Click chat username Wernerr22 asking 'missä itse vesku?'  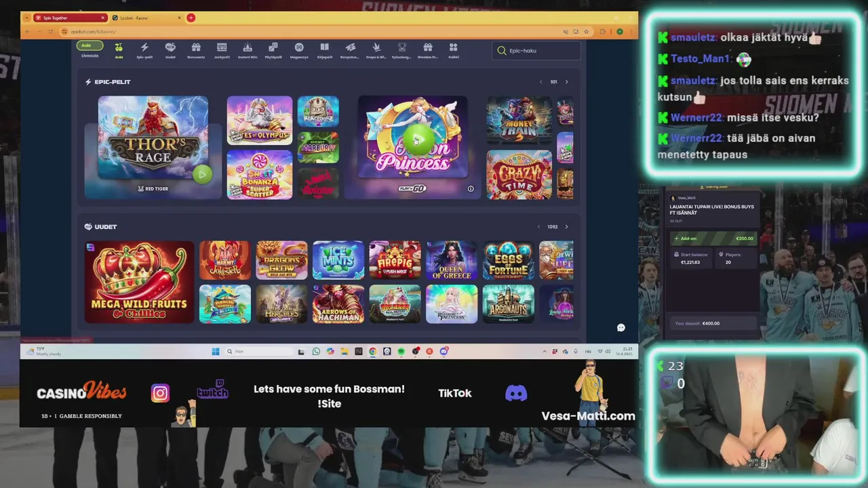[x=696, y=117]
